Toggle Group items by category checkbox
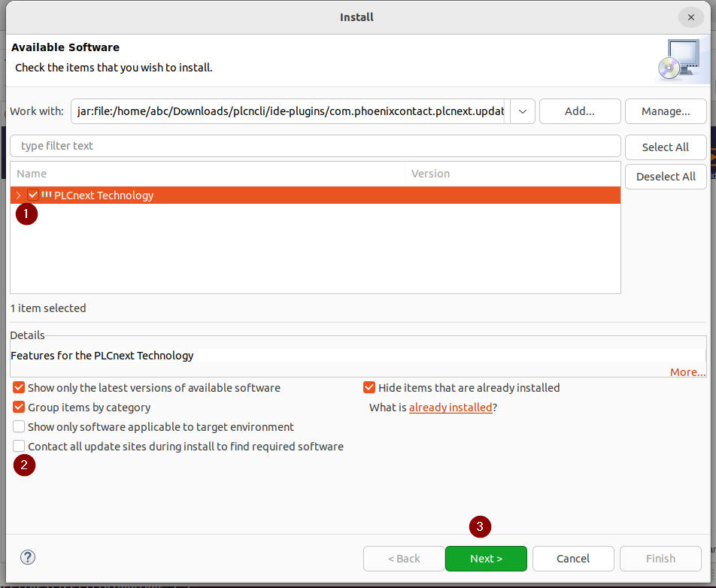716x588 pixels. pyautogui.click(x=19, y=408)
